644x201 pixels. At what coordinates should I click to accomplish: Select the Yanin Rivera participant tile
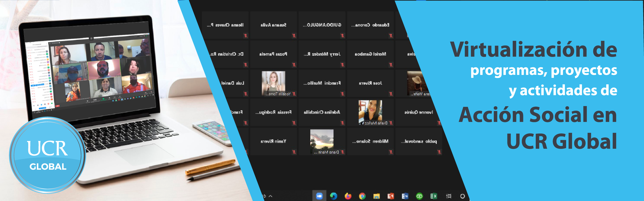tap(274, 141)
